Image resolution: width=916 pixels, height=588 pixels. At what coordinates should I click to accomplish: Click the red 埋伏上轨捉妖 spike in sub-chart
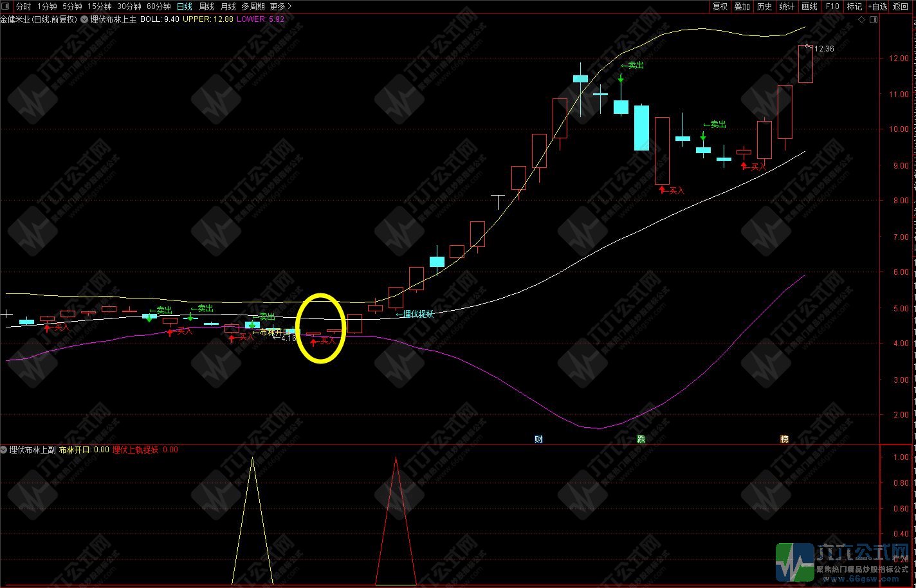coord(396,521)
